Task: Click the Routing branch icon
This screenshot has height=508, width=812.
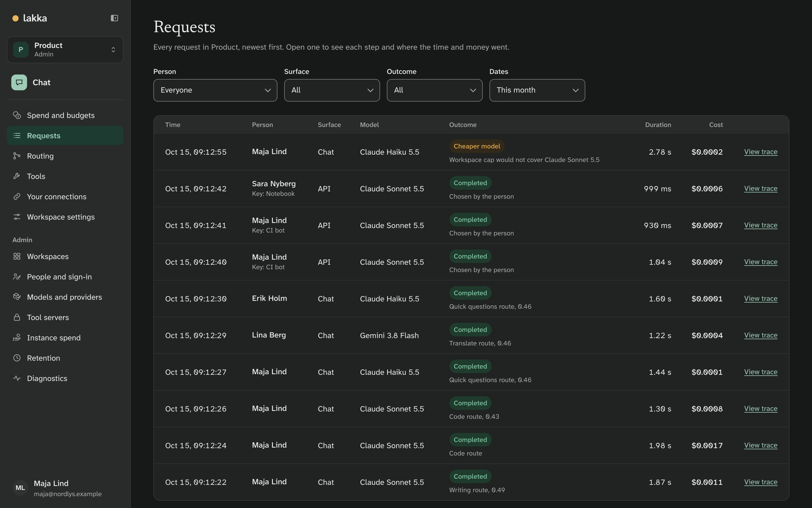Action: (x=17, y=156)
